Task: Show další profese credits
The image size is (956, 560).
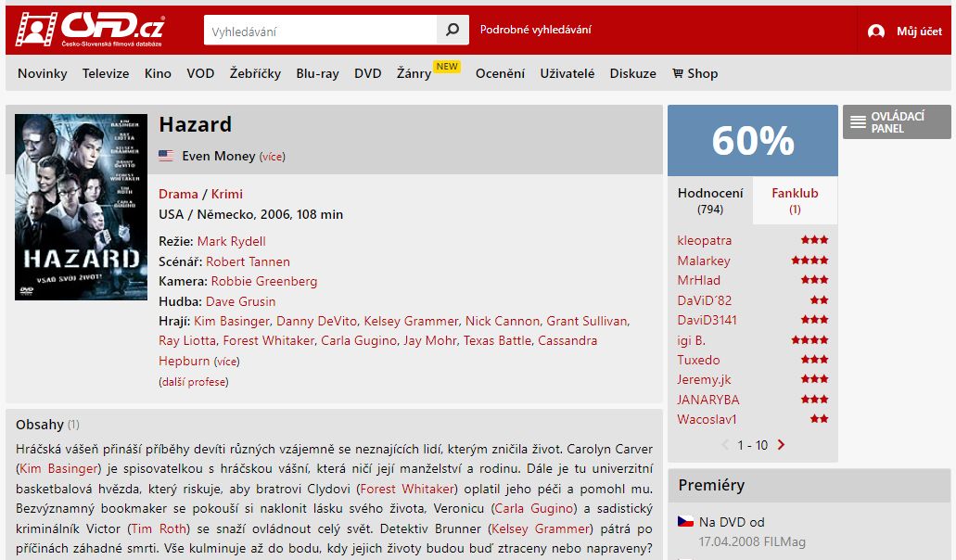Action: [193, 382]
